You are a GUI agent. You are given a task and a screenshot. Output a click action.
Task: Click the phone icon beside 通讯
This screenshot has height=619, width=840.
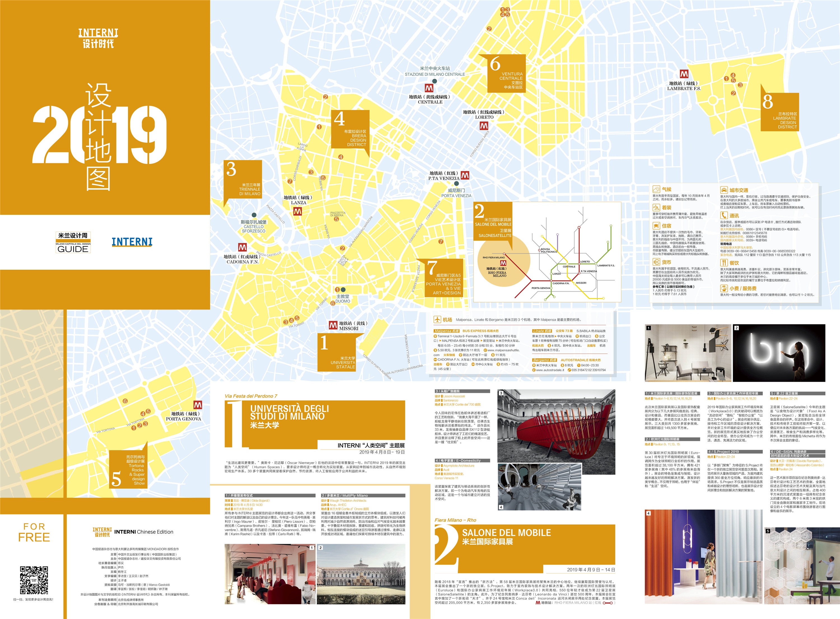tap(724, 215)
